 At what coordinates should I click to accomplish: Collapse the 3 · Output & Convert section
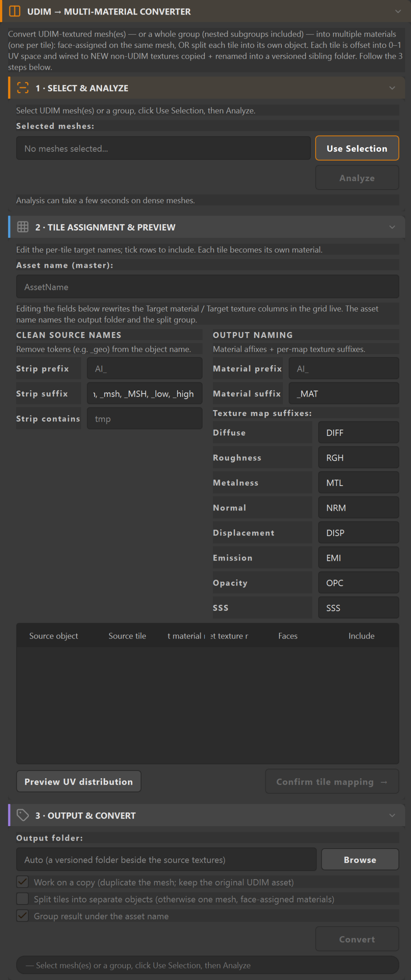coord(392,815)
